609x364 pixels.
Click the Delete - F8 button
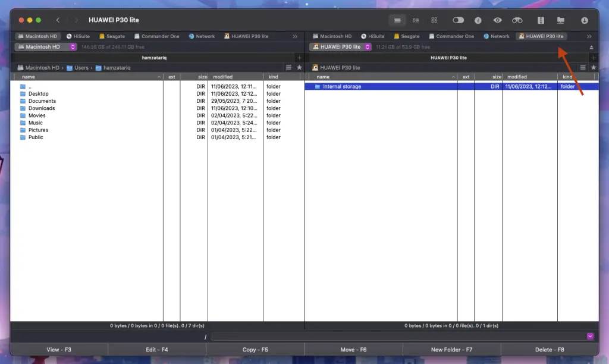pos(550,350)
